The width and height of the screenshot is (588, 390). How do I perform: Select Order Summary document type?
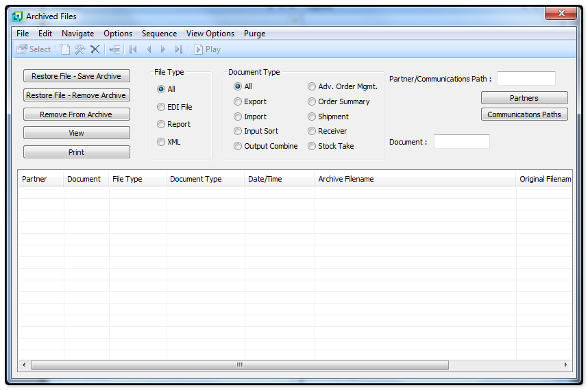click(x=312, y=101)
